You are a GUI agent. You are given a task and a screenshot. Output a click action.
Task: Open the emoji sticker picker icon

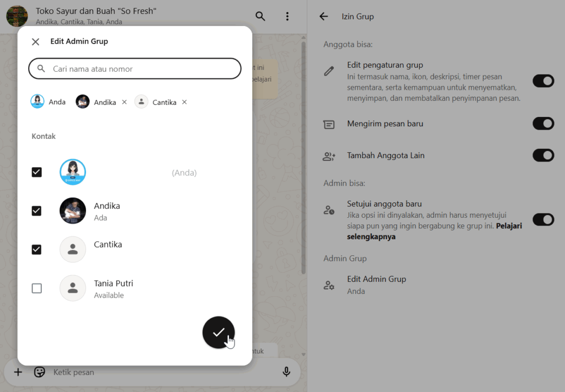point(39,372)
